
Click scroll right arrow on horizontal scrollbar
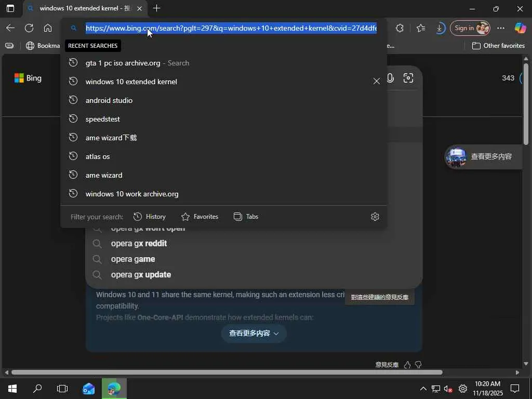tap(517, 373)
